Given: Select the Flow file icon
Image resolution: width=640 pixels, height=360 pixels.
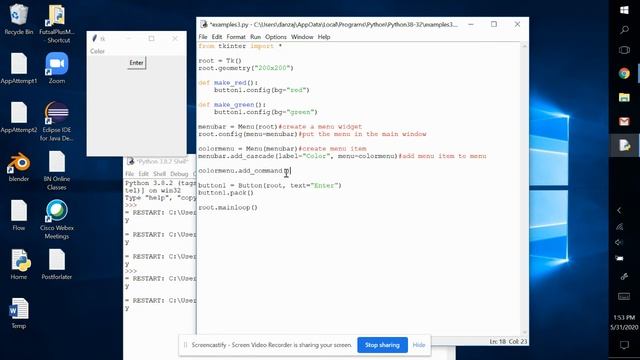Looking at the screenshot, I should 19,215.
